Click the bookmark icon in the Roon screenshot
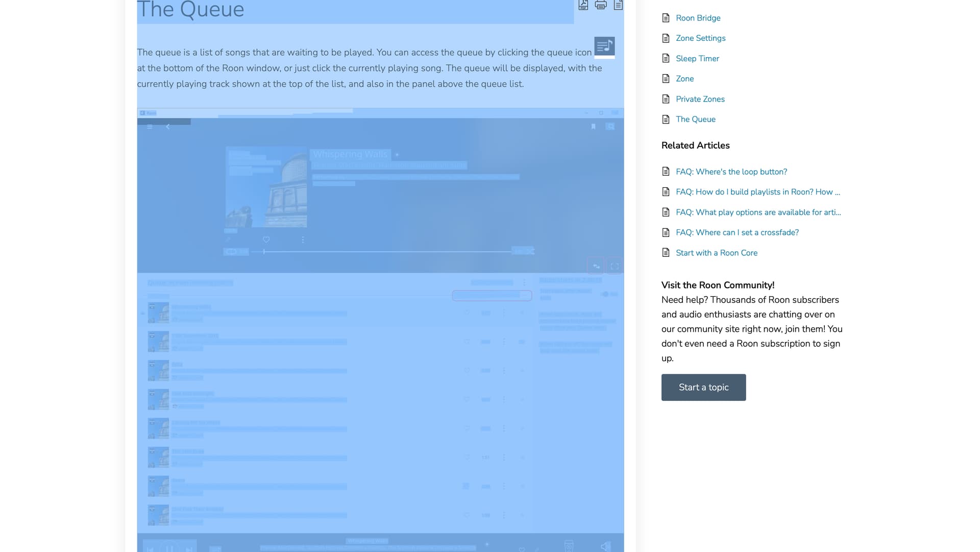The image size is (980, 552). (x=593, y=127)
